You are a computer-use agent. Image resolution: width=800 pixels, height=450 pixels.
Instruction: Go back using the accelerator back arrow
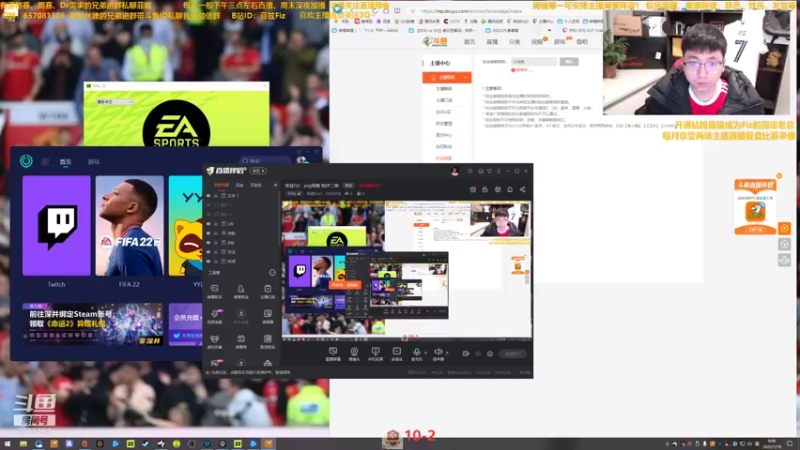pyautogui.click(x=45, y=162)
